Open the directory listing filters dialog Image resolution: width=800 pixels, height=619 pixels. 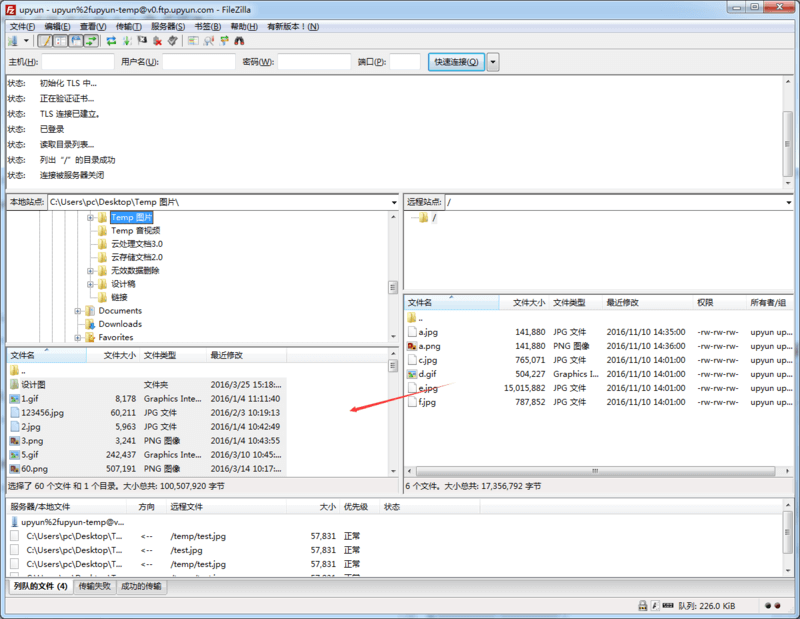(x=193, y=41)
